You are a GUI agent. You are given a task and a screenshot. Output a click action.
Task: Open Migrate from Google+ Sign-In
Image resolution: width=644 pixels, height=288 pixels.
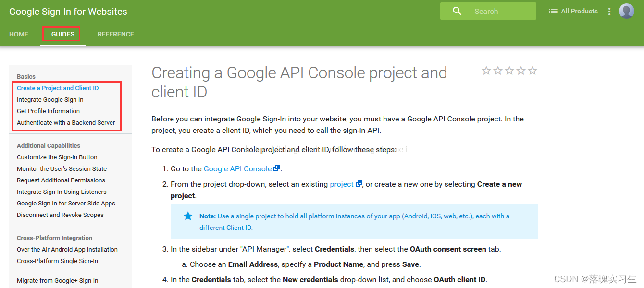click(57, 281)
